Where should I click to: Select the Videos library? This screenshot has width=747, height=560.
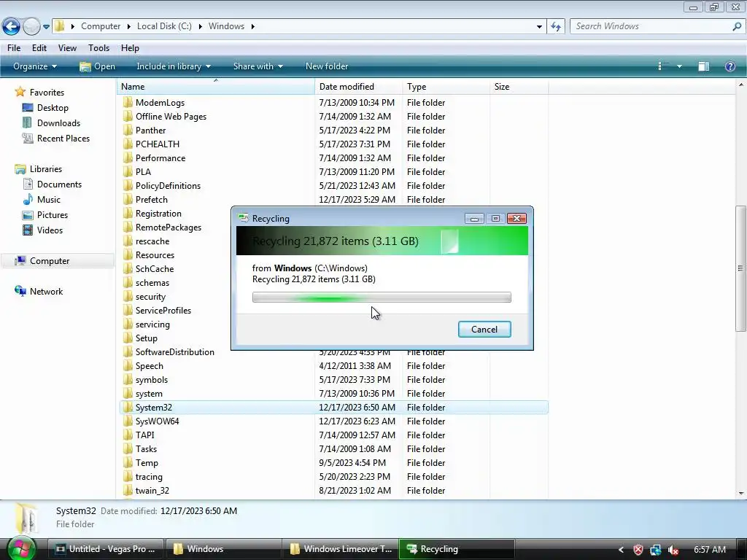pos(50,230)
